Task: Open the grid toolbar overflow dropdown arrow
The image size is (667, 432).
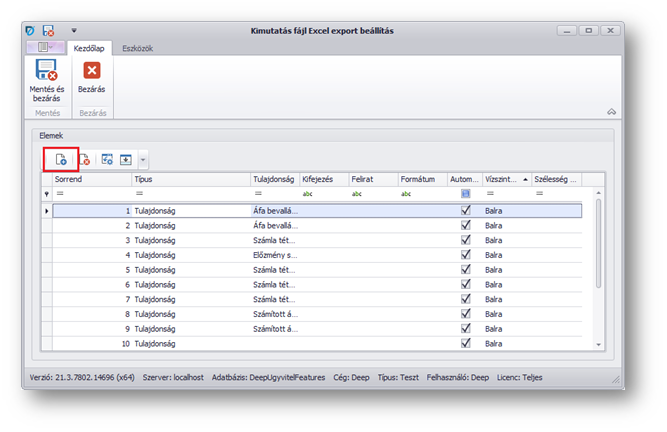Action: point(143,159)
